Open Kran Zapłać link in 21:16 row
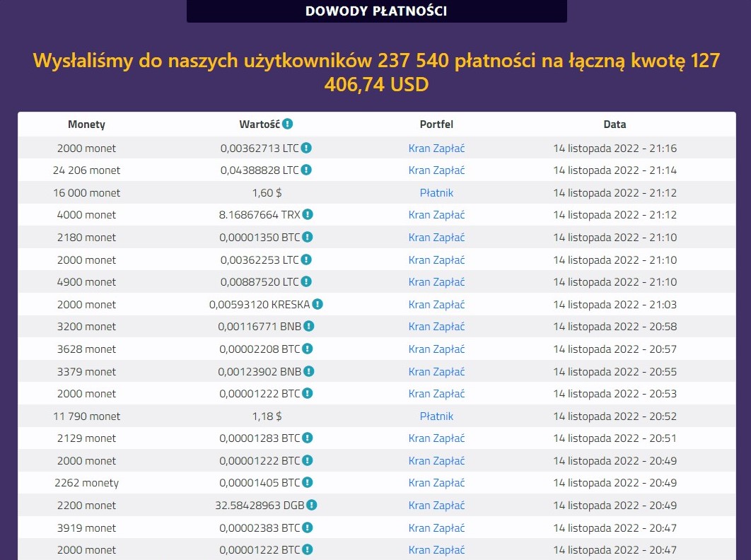This screenshot has width=751, height=560. point(436,148)
